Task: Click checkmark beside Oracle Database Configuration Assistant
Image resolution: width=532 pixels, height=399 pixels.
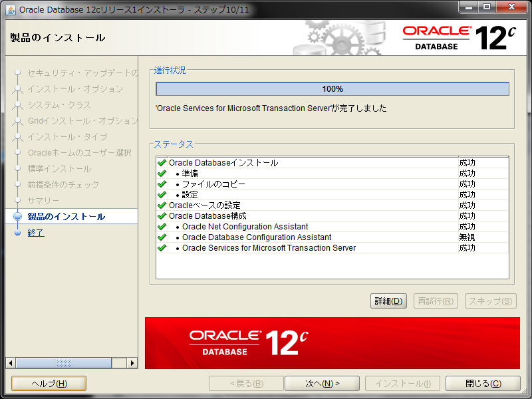Action: 162,237
